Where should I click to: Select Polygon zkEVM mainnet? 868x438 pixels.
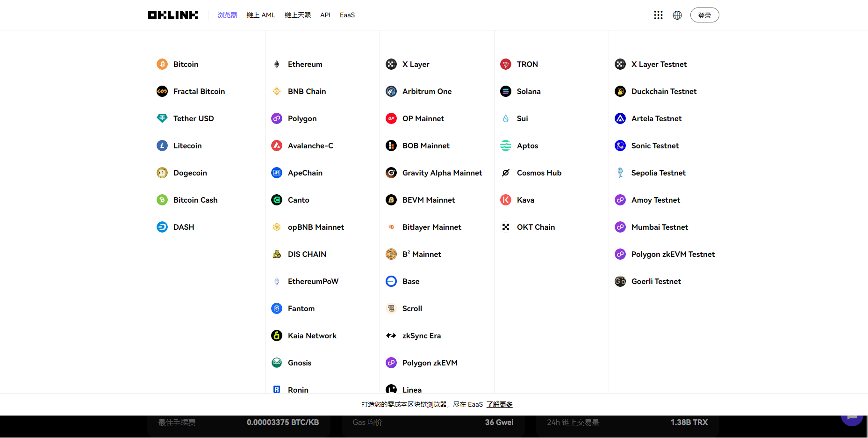pos(430,363)
